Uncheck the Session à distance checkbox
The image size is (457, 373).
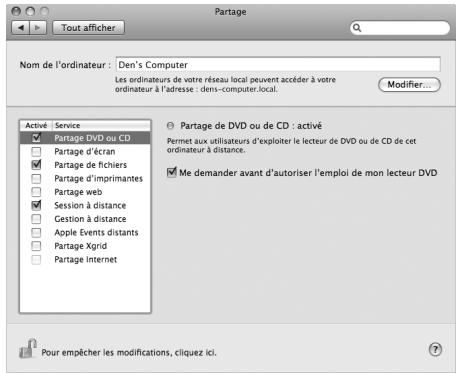click(36, 205)
